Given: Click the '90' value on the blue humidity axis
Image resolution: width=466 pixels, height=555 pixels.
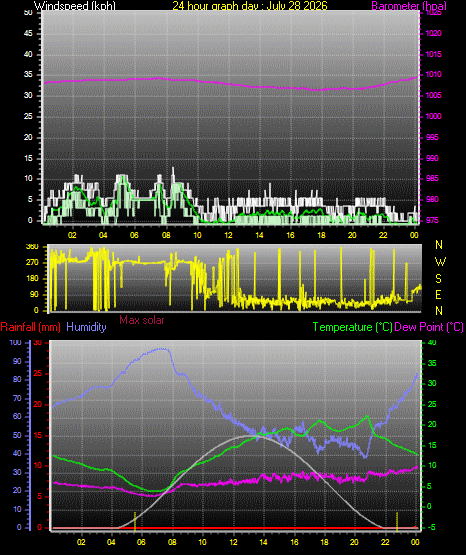Looking at the screenshot, I should [17, 361].
